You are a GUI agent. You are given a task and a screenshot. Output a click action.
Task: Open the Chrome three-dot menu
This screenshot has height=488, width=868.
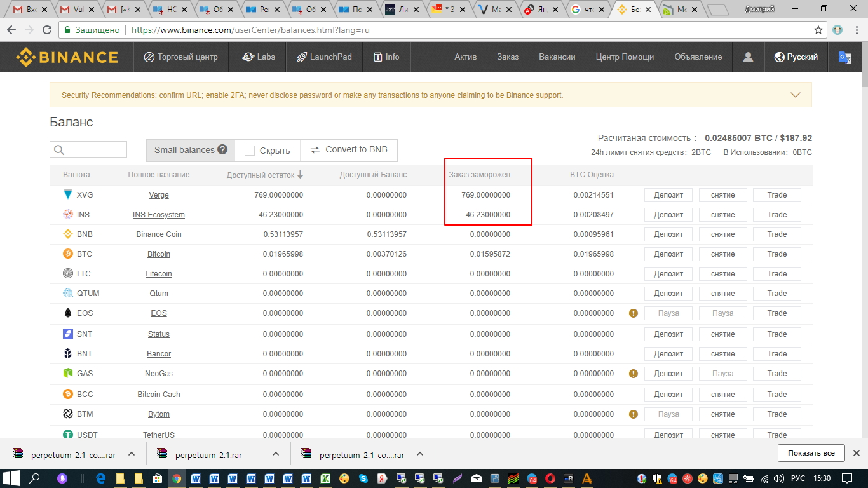(855, 30)
